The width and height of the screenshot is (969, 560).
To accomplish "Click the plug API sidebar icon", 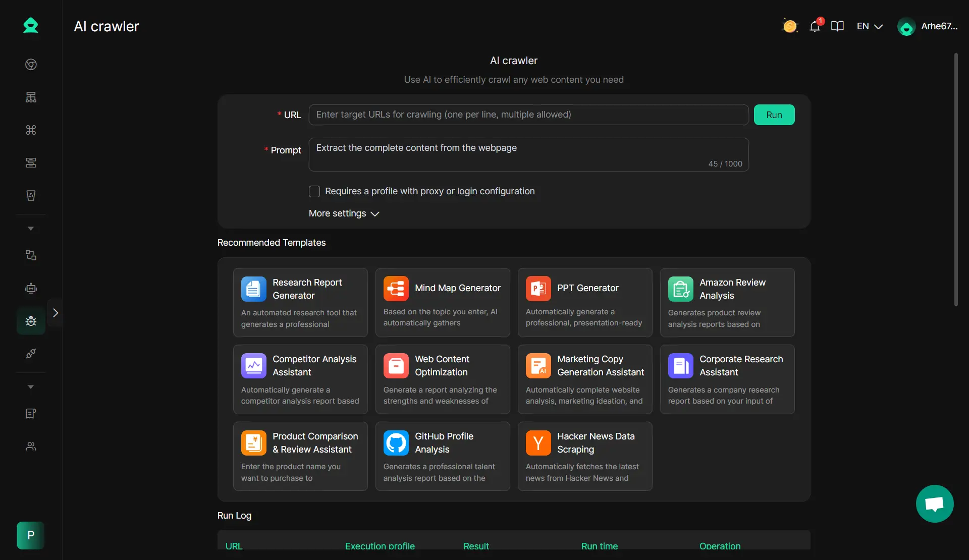I will tap(31, 354).
